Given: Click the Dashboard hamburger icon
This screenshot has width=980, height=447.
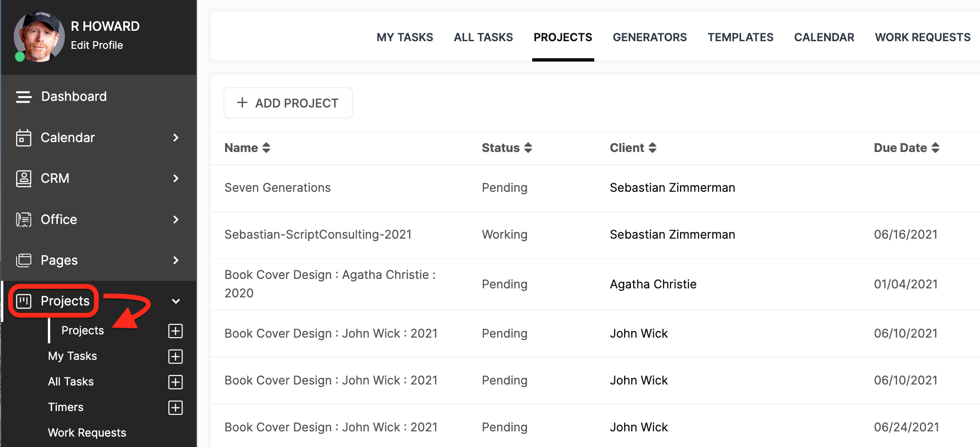Looking at the screenshot, I should (x=24, y=97).
